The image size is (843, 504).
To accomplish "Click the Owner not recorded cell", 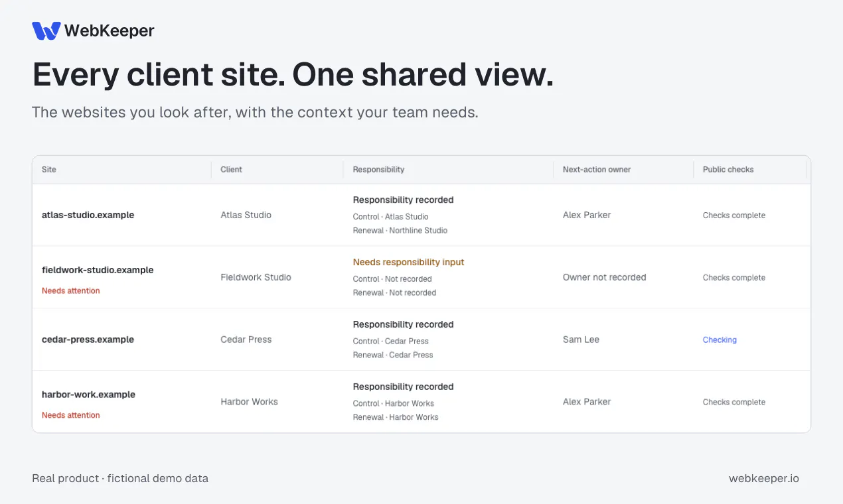I will pos(605,277).
